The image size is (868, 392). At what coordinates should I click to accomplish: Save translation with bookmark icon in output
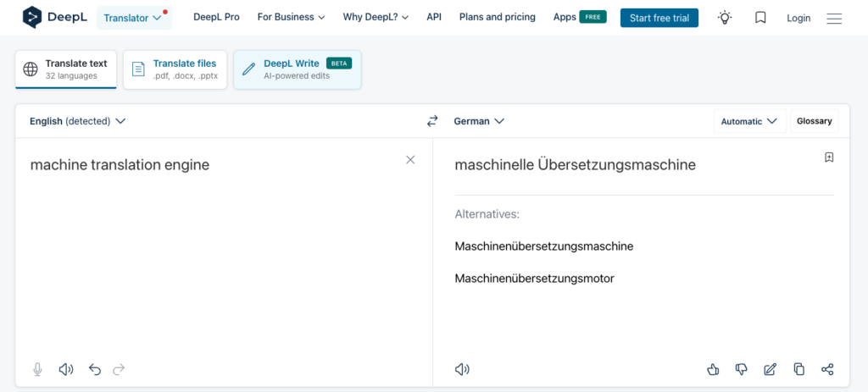point(829,157)
